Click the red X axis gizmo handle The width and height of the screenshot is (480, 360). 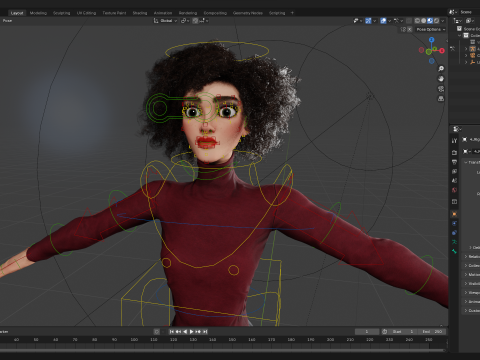pos(442,51)
